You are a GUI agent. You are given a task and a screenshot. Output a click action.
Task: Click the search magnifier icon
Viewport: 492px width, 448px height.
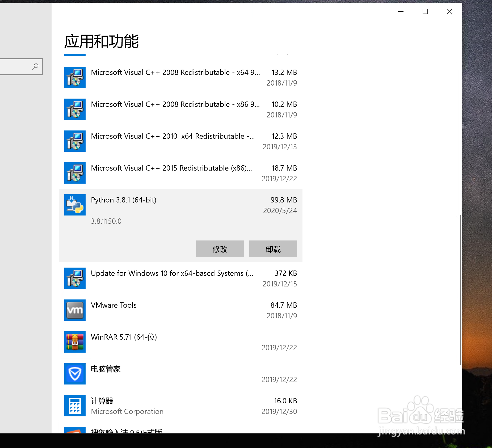[x=35, y=66]
